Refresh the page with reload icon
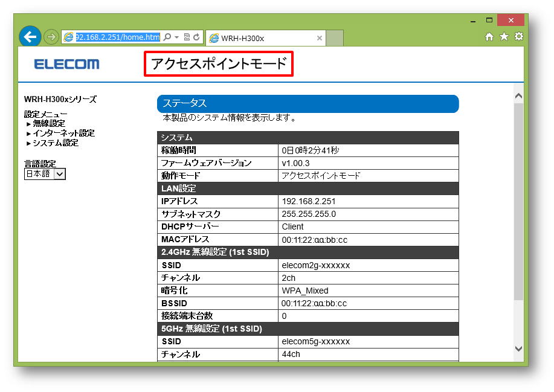 196,37
